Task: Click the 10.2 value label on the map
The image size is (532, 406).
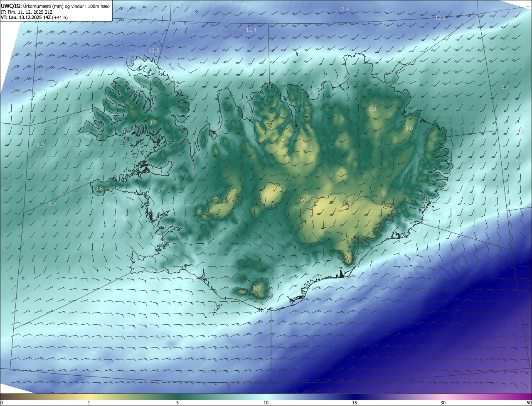Action: click(190, 275)
